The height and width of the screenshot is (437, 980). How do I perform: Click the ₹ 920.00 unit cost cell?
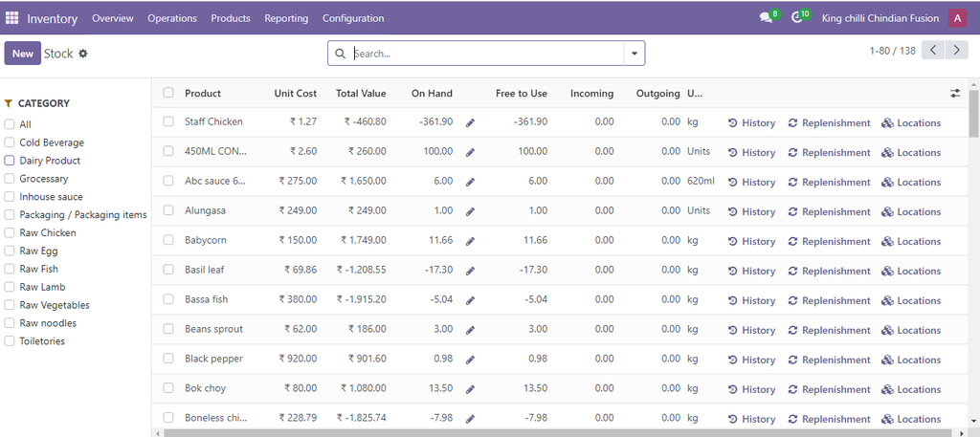pos(298,359)
